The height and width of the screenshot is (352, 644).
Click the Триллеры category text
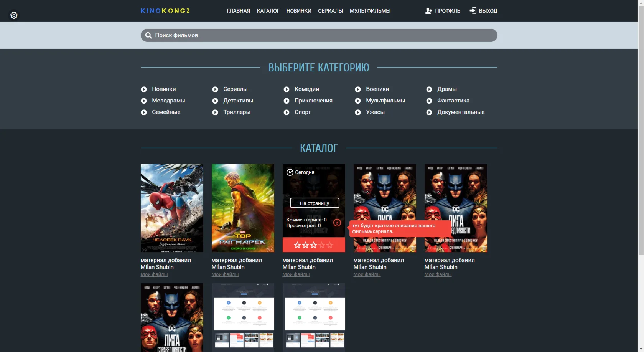[x=237, y=112]
